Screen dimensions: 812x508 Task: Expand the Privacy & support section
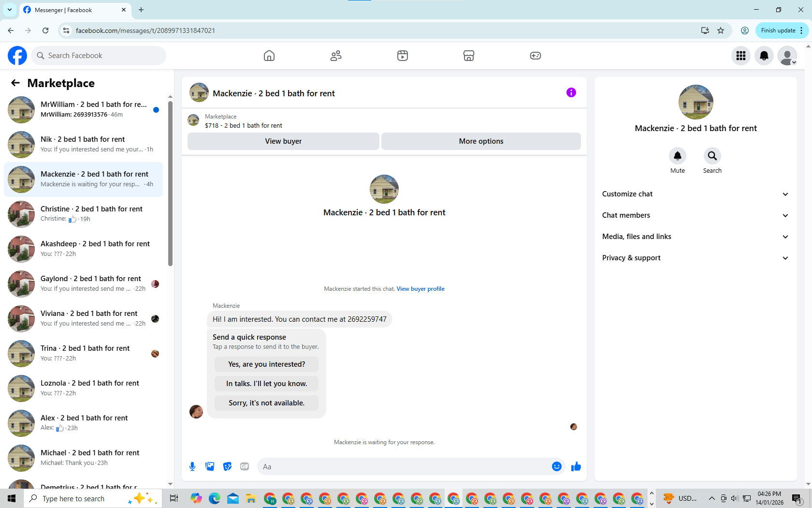pyautogui.click(x=696, y=258)
